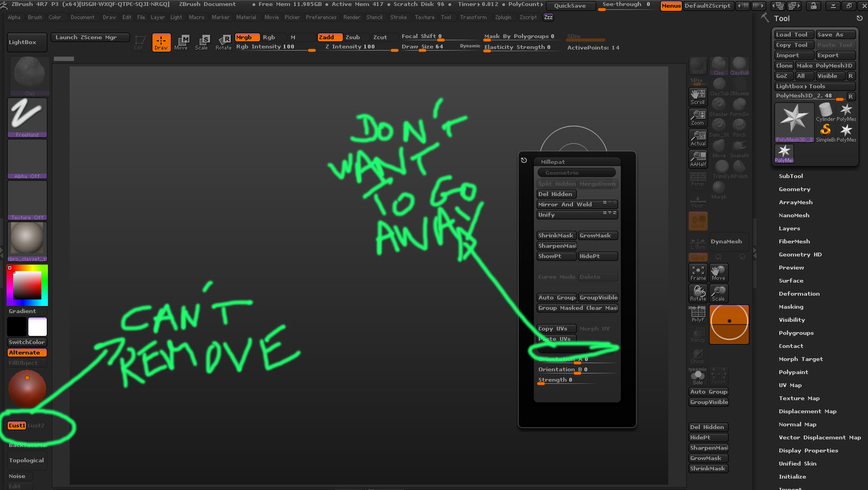Open the Preferences menu
The height and width of the screenshot is (490, 868).
pyautogui.click(x=321, y=17)
